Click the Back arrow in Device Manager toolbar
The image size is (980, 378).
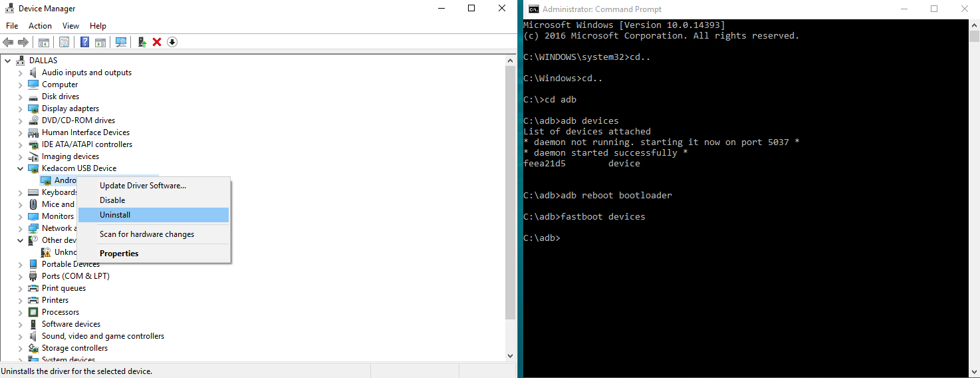pos(9,42)
